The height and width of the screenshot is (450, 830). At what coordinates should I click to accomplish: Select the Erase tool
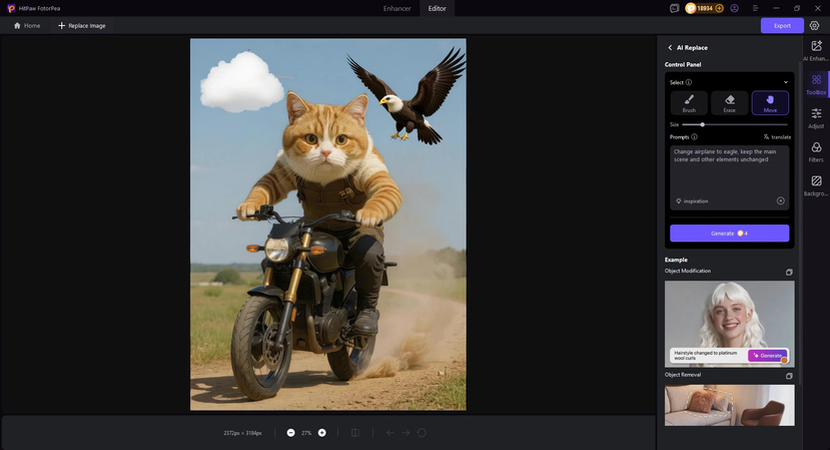click(x=729, y=103)
